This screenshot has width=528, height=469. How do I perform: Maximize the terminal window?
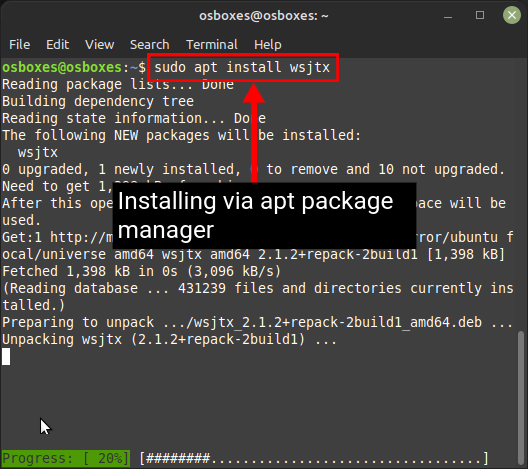[x=480, y=15]
